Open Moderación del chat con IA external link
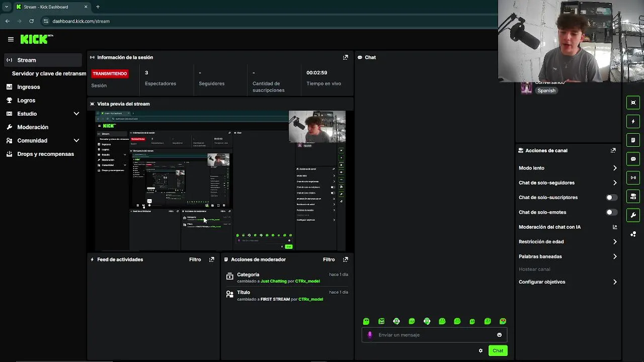Screen dimensions: 644x362 pyautogui.click(x=615, y=227)
